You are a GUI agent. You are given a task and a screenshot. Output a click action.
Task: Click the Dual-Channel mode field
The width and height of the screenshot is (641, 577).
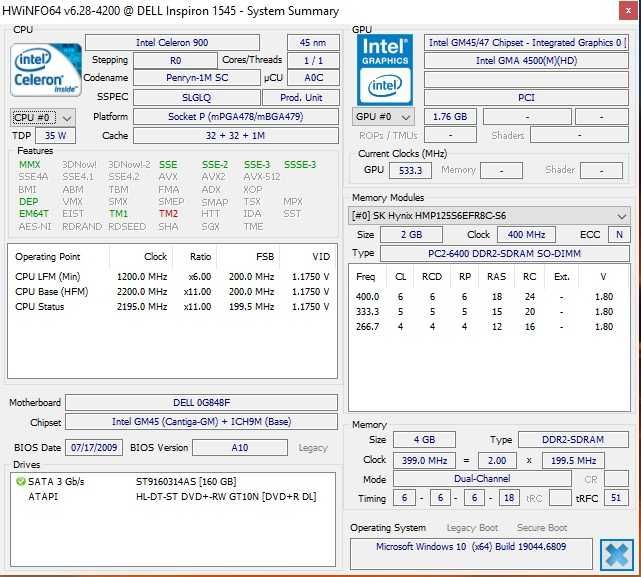tap(482, 479)
